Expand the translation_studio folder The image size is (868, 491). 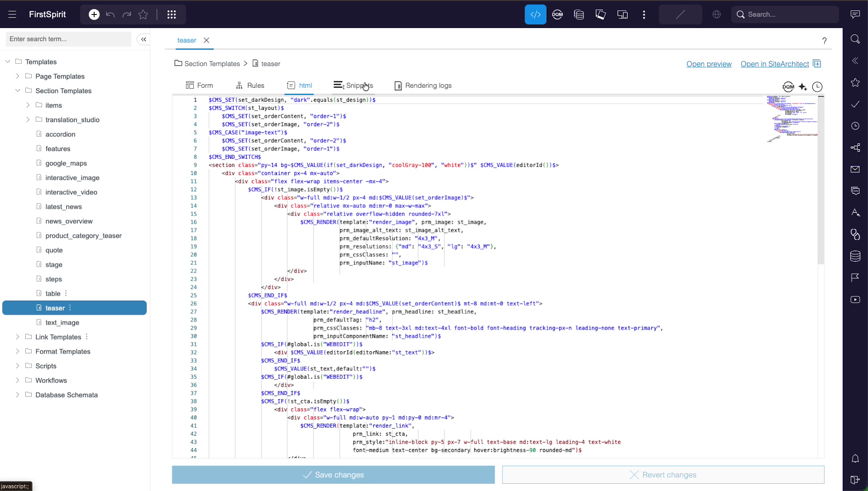coord(28,119)
